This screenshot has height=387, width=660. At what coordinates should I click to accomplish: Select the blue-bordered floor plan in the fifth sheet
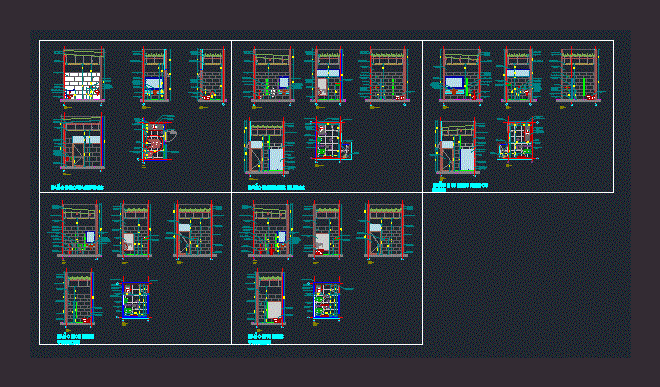pos(327,299)
